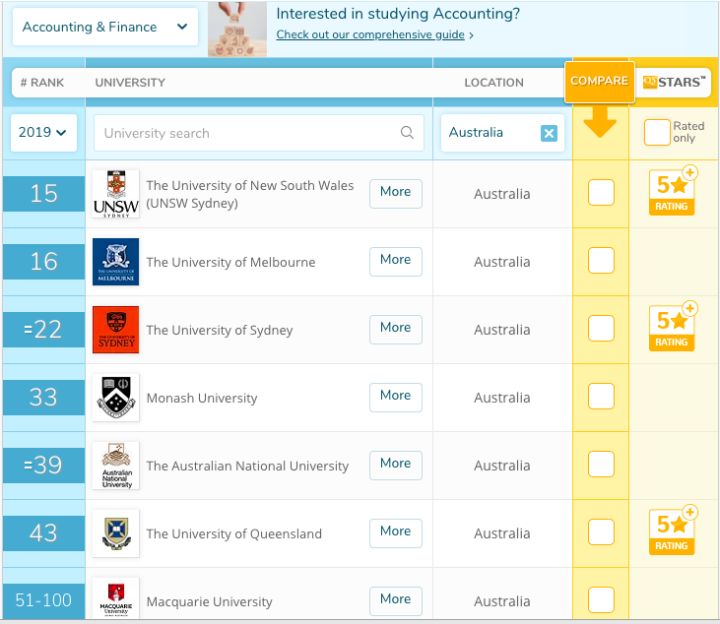Click the Australian National University logo
This screenshot has height=624, width=720.
[x=115, y=466]
